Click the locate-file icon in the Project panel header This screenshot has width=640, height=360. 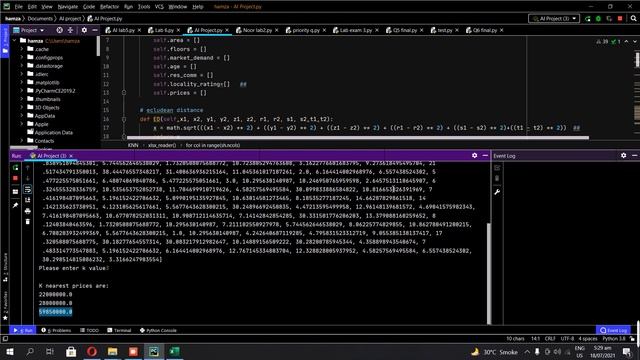(60, 30)
